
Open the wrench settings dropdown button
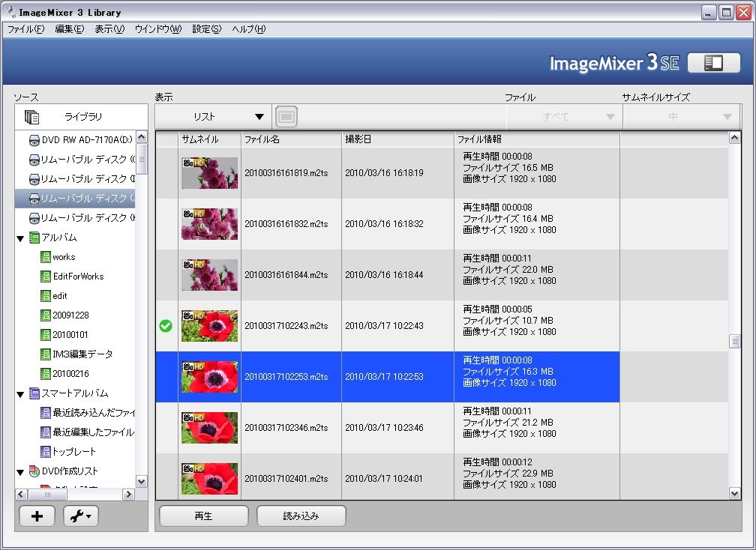pyautogui.click(x=81, y=516)
